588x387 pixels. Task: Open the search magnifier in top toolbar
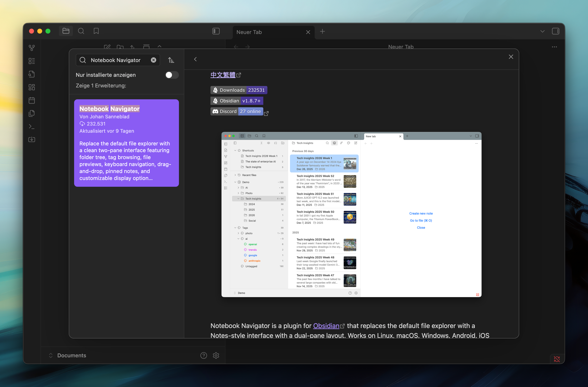pyautogui.click(x=81, y=31)
